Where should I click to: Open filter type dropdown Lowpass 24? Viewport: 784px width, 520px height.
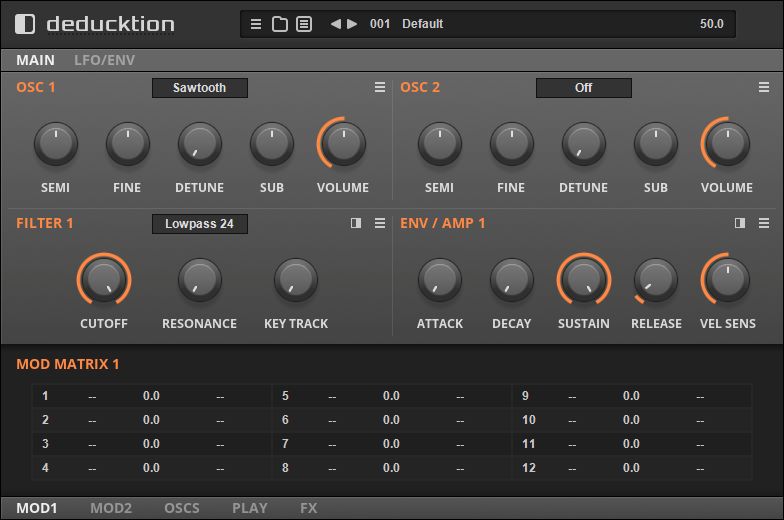point(200,224)
